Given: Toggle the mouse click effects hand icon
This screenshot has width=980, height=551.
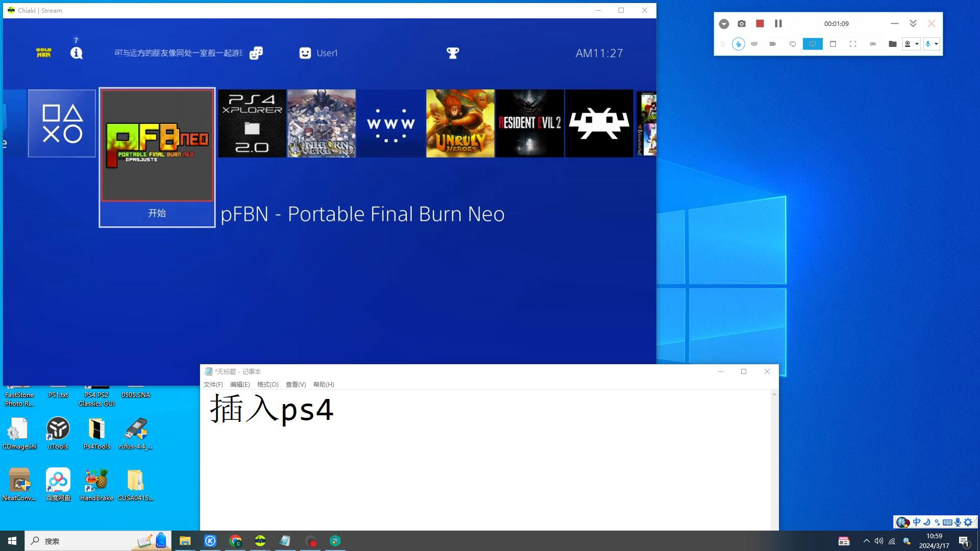Looking at the screenshot, I should [738, 44].
